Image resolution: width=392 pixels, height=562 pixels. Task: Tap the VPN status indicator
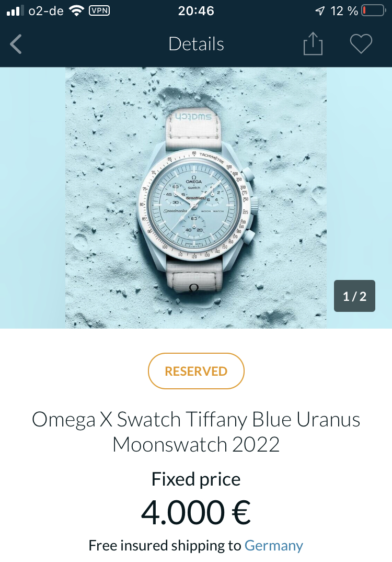pos(99,11)
